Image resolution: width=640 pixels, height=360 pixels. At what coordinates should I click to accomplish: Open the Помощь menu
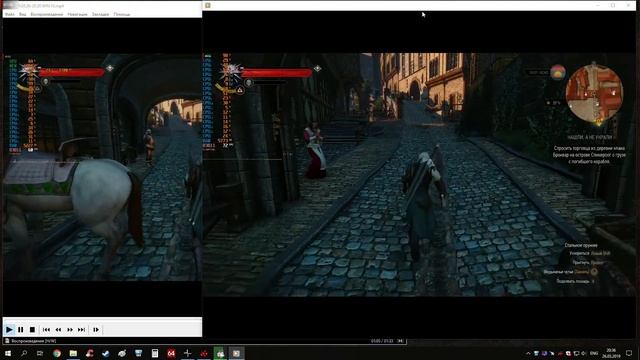pos(122,14)
